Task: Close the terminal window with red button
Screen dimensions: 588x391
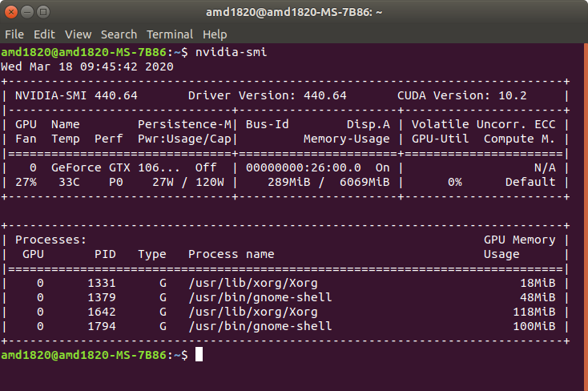Action: pyautogui.click(x=11, y=12)
